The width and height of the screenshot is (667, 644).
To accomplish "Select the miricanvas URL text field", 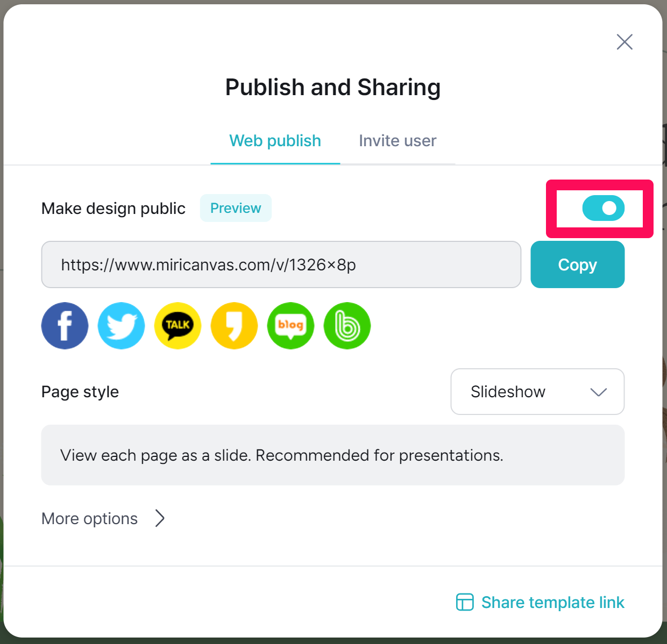I will (x=281, y=264).
